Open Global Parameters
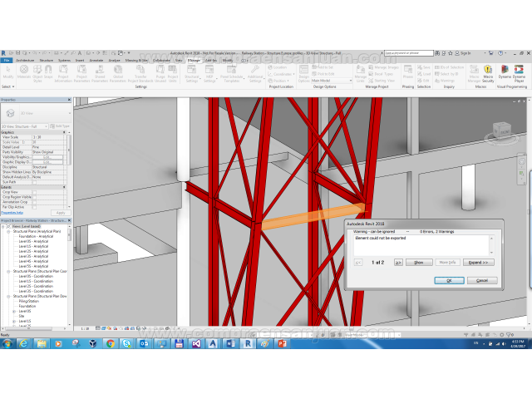532x399 pixels. (118, 72)
